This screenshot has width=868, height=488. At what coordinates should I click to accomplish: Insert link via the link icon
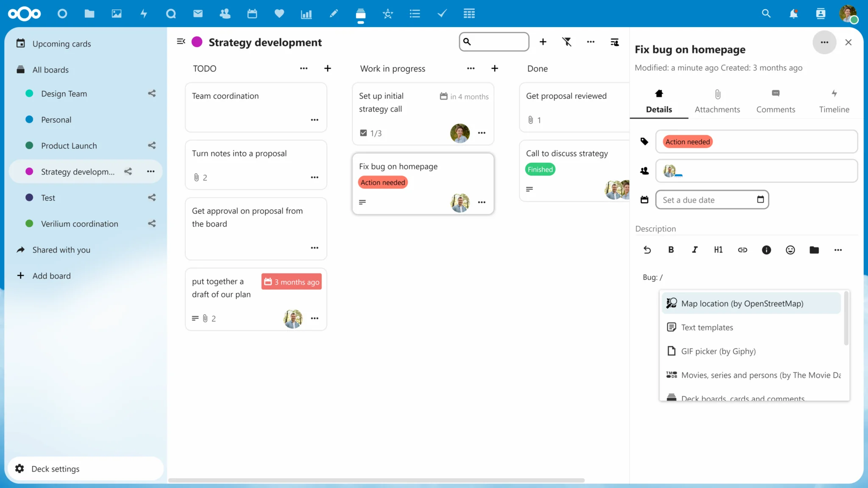tap(743, 250)
